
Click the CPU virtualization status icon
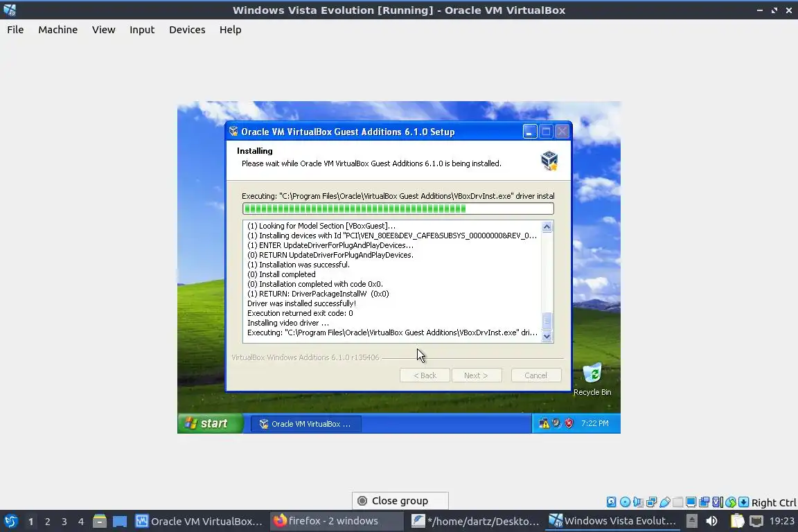tap(718, 502)
